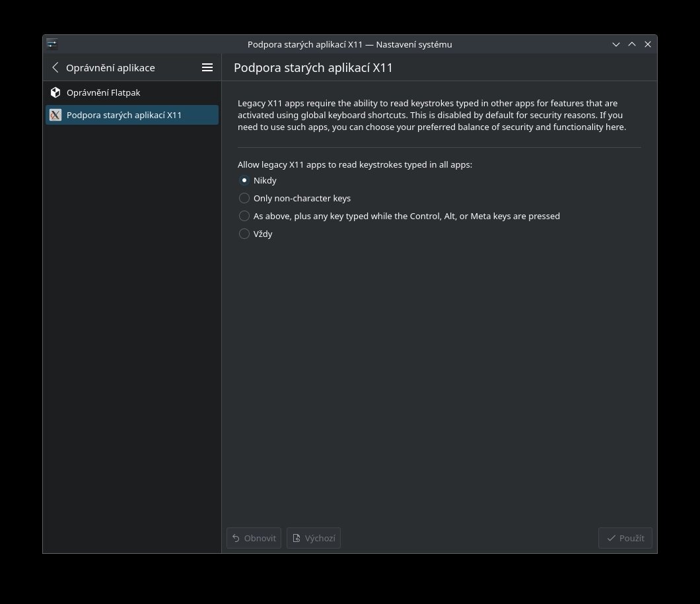Select the Nikdy radio option
The width and height of the screenshot is (700, 604).
(x=244, y=180)
